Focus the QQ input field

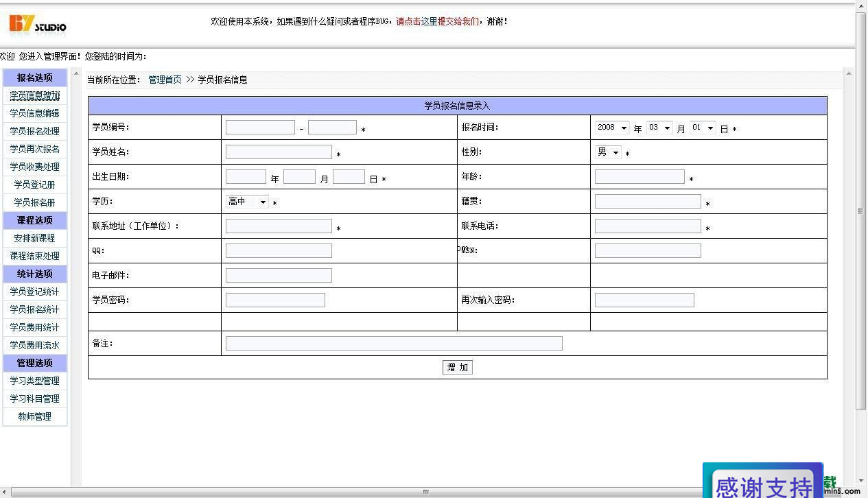tap(279, 251)
